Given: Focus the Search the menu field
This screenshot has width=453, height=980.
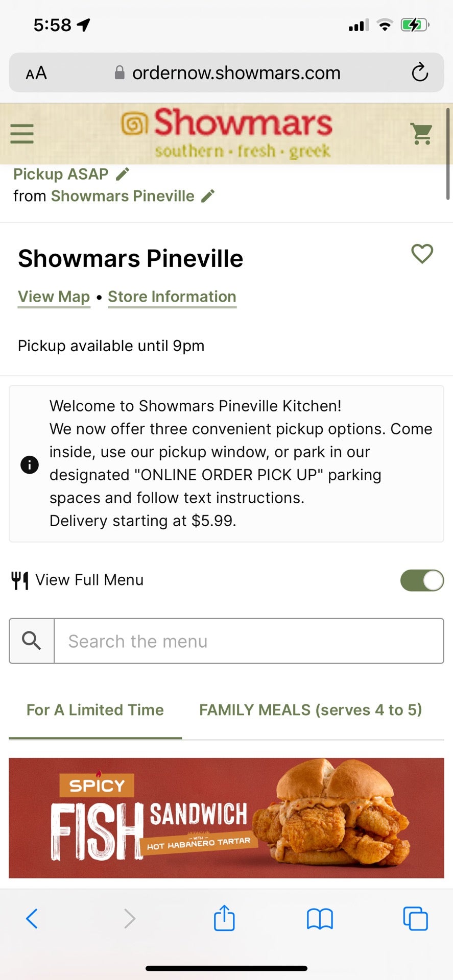Looking at the screenshot, I should (x=249, y=641).
